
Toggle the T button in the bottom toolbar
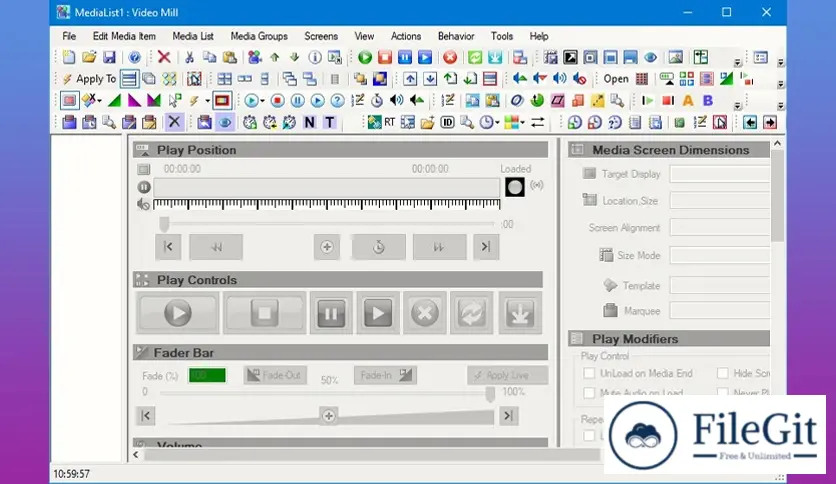(x=329, y=122)
